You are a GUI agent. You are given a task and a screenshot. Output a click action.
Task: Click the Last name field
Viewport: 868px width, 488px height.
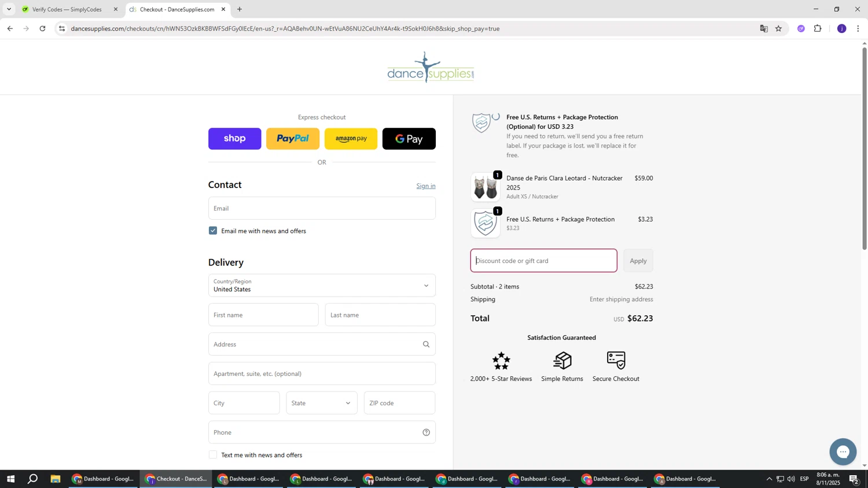(x=380, y=315)
